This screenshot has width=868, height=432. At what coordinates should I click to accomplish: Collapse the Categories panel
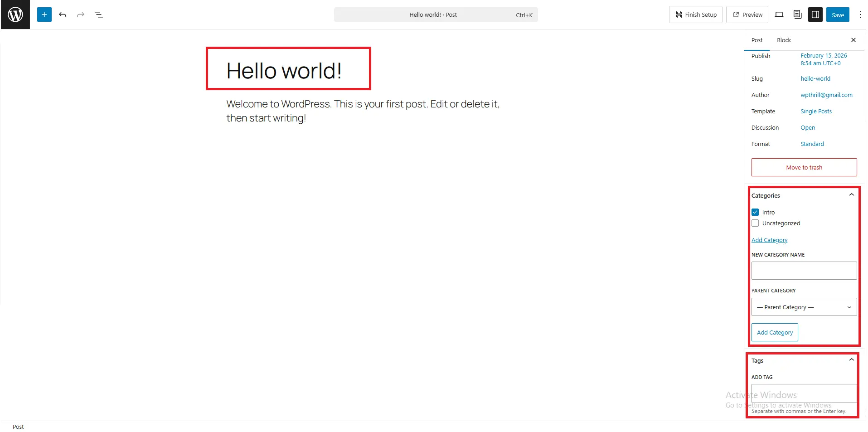click(x=851, y=194)
